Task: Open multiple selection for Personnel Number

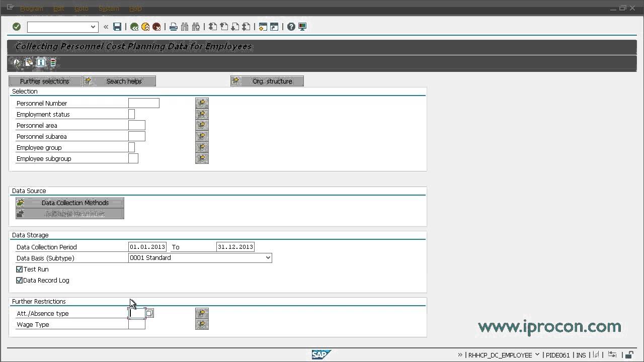Action: [202, 103]
